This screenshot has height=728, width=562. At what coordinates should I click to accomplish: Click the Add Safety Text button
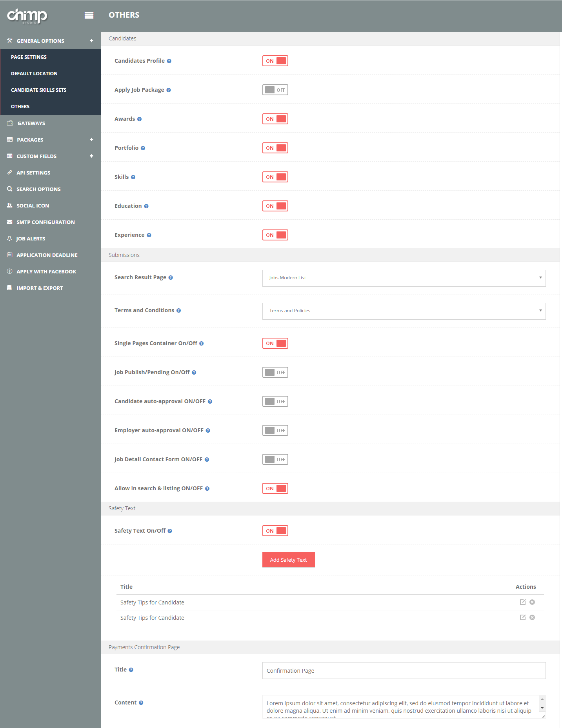click(288, 560)
